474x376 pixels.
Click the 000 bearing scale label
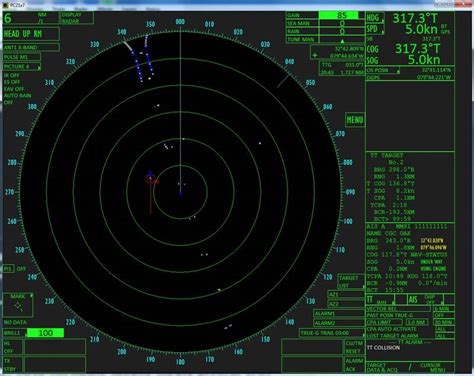tap(180, 22)
